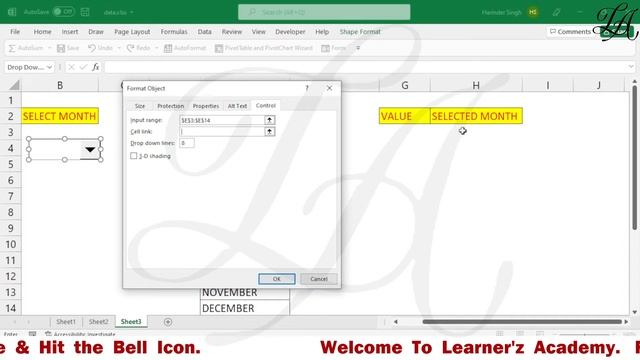
Task: Enable the 3-D shading checkbox
Action: click(133, 156)
